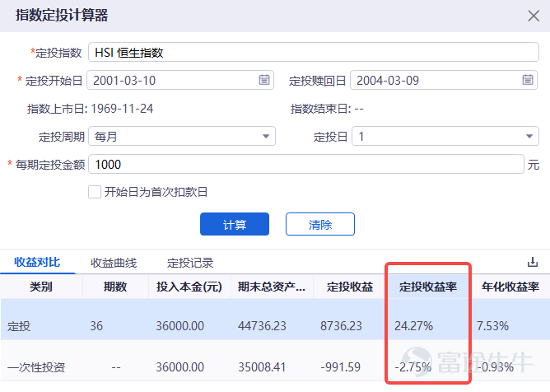
Task: Click the 24.27% return rate cell
Action: (413, 326)
